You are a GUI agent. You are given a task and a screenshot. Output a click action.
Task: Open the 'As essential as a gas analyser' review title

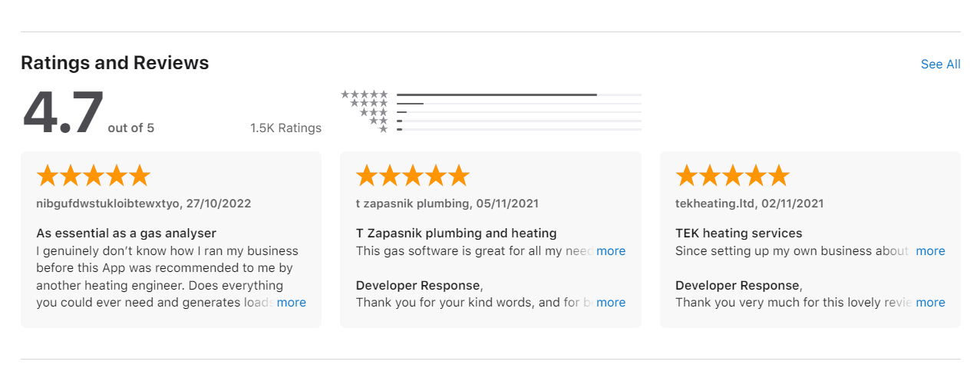pyautogui.click(x=126, y=233)
